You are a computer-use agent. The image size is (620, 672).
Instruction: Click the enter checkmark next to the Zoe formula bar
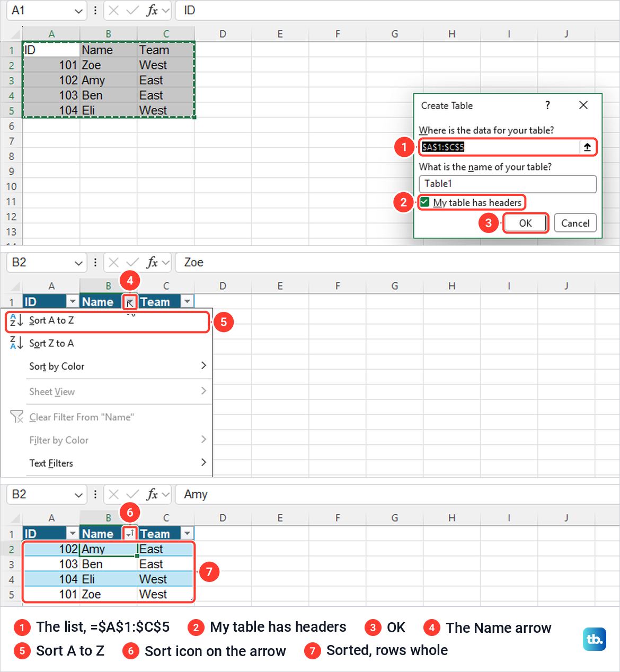coord(132,262)
